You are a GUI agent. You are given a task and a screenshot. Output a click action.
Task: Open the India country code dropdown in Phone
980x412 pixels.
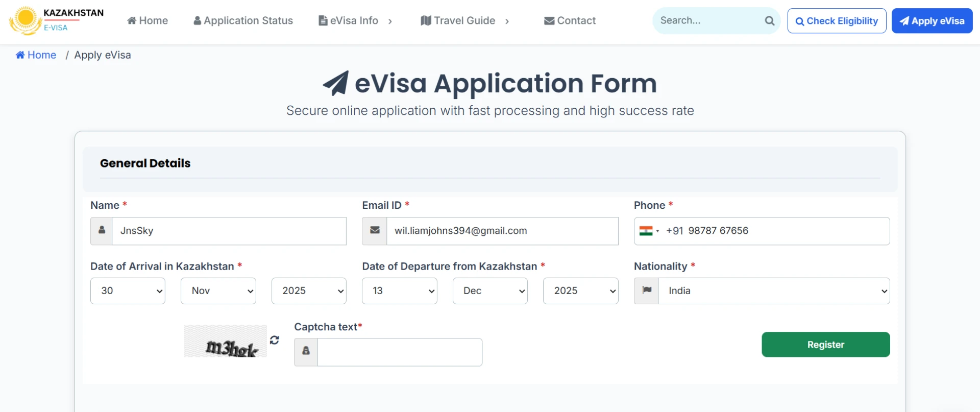pyautogui.click(x=649, y=231)
